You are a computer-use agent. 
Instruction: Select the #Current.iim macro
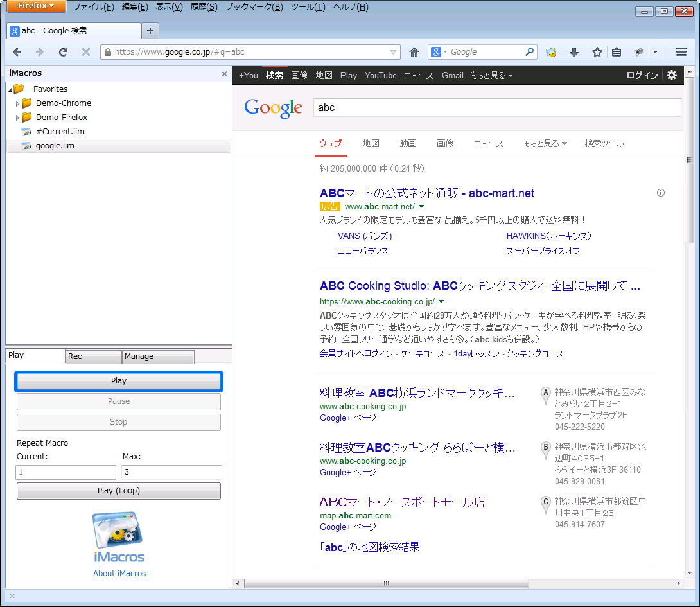click(x=118, y=131)
